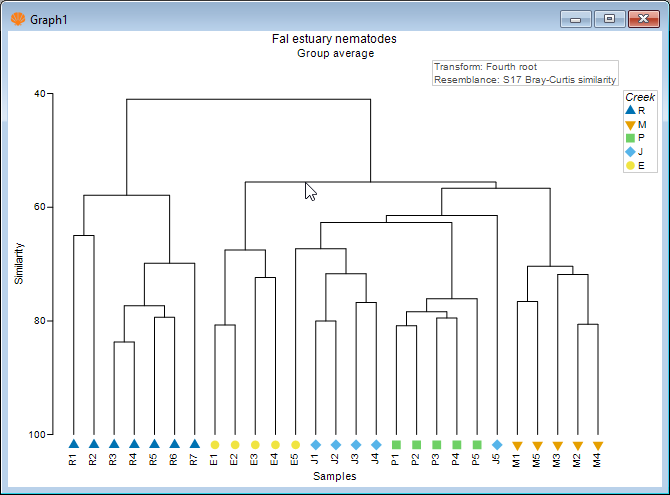Click the blue triangle marker above sample R1
Image resolution: width=670 pixels, height=495 pixels.
click(73, 444)
